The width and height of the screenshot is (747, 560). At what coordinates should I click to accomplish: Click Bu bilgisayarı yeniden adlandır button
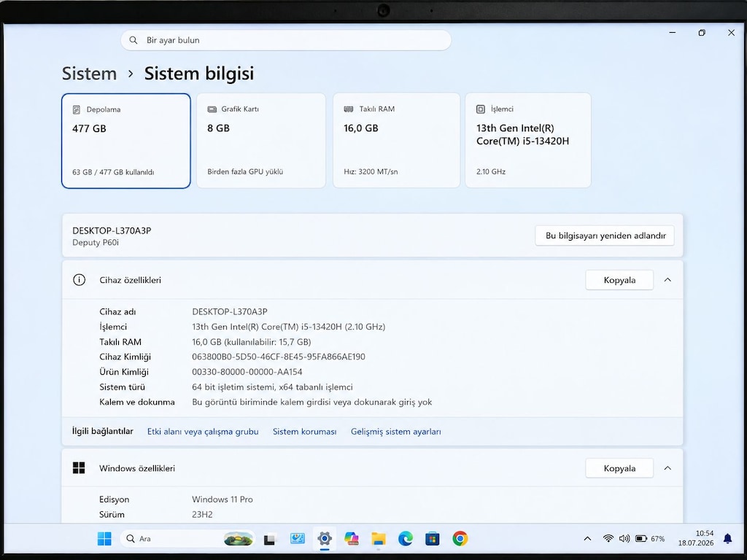[x=605, y=236]
